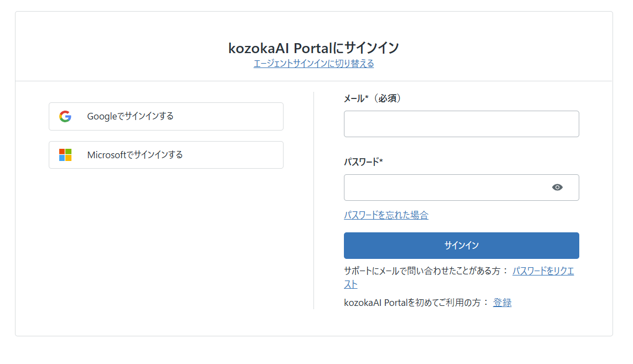The width and height of the screenshot is (633, 364).
Task: Click the Google logo icon
Action: tap(65, 117)
